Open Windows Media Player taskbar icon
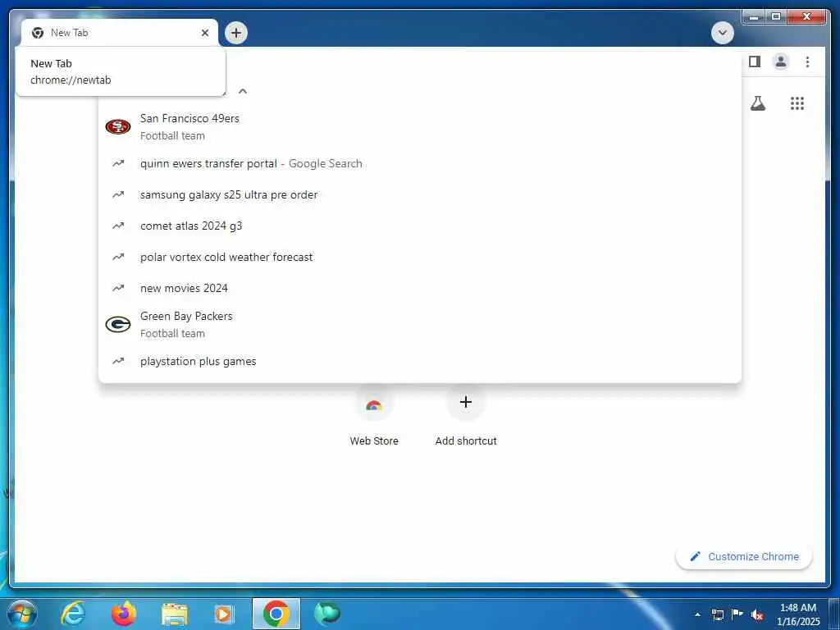840x630 pixels. click(224, 614)
